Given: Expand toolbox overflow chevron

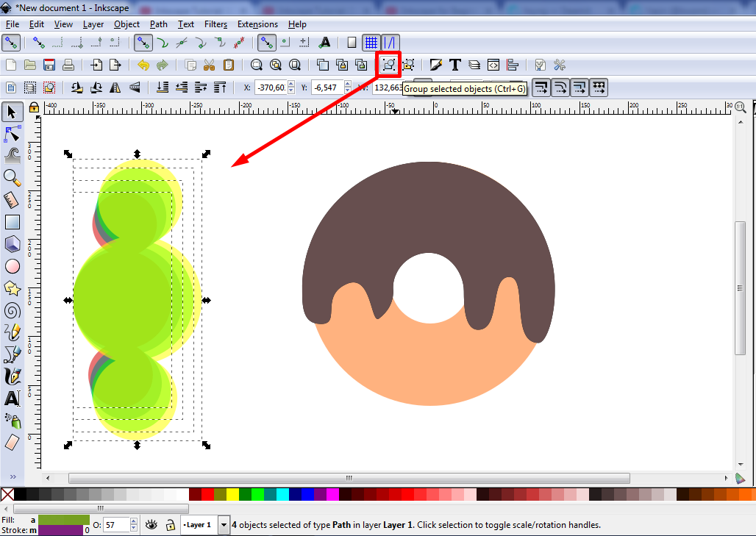Looking at the screenshot, I should pos(13,476).
